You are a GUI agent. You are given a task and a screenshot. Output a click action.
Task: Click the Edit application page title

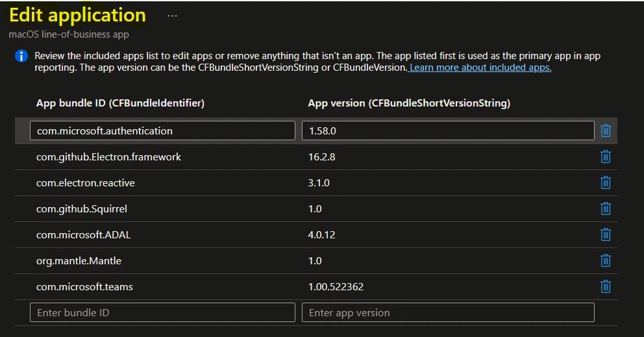[78, 15]
